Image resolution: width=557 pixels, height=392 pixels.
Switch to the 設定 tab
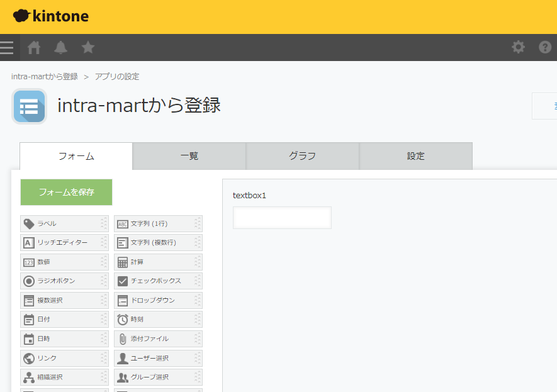pyautogui.click(x=415, y=156)
